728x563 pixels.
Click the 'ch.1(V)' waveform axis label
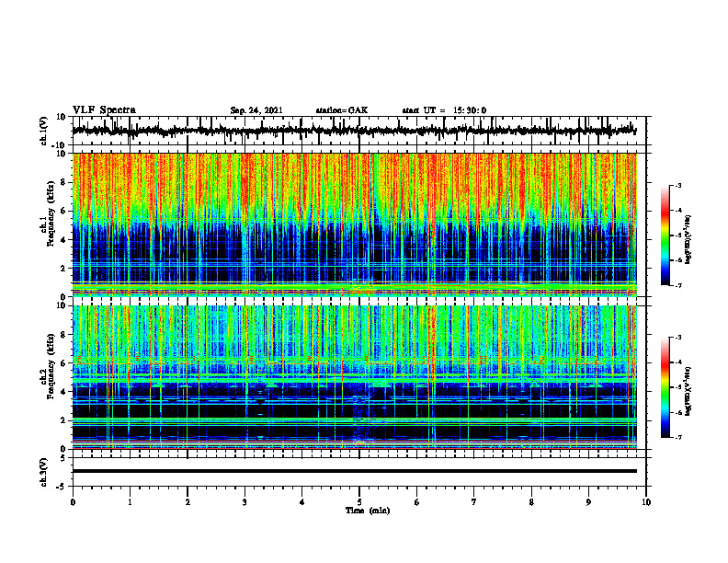pos(44,131)
